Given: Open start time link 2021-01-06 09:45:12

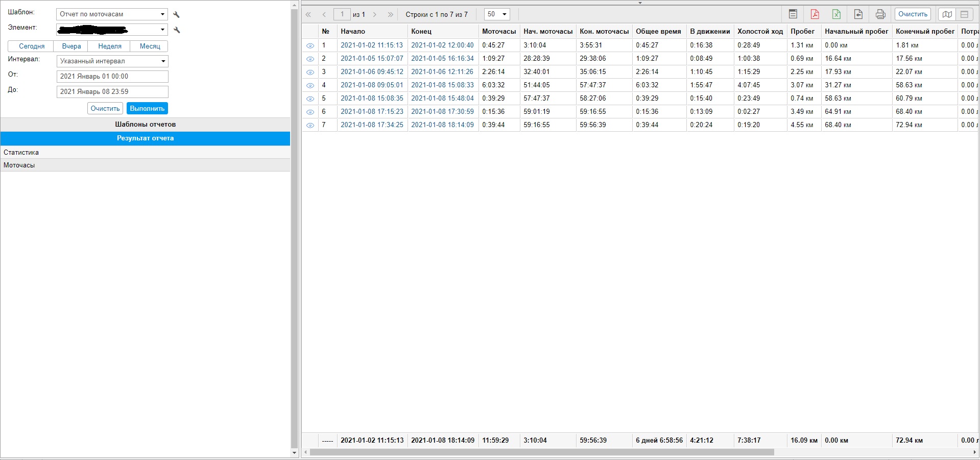Looking at the screenshot, I should tap(372, 72).
